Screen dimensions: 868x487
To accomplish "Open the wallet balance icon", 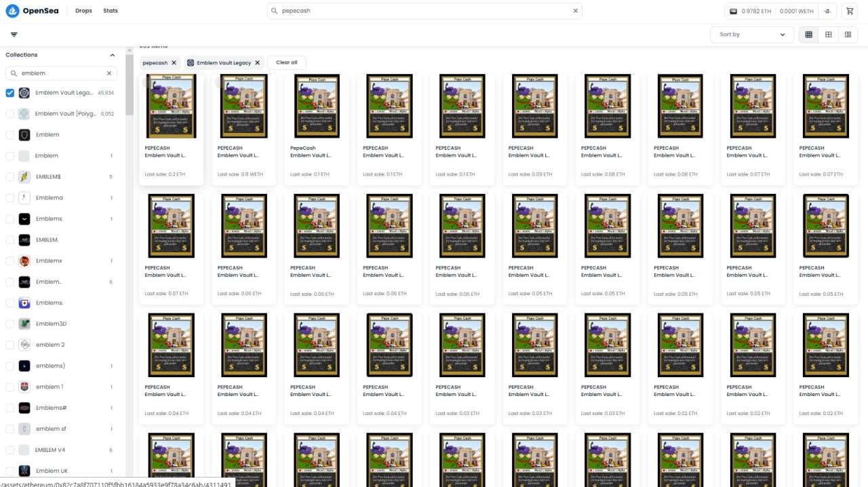I will point(733,12).
